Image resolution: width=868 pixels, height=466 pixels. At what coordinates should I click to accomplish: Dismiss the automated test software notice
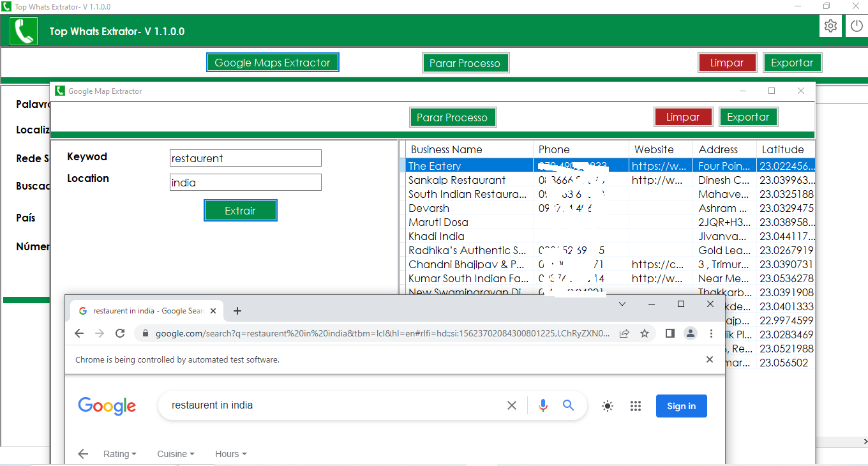coord(709,359)
